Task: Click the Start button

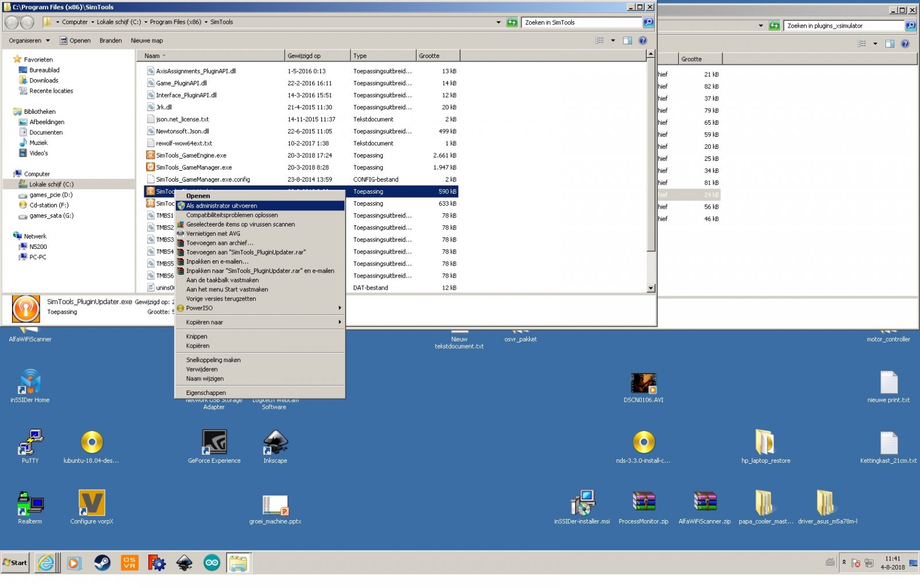Action: tap(16, 563)
